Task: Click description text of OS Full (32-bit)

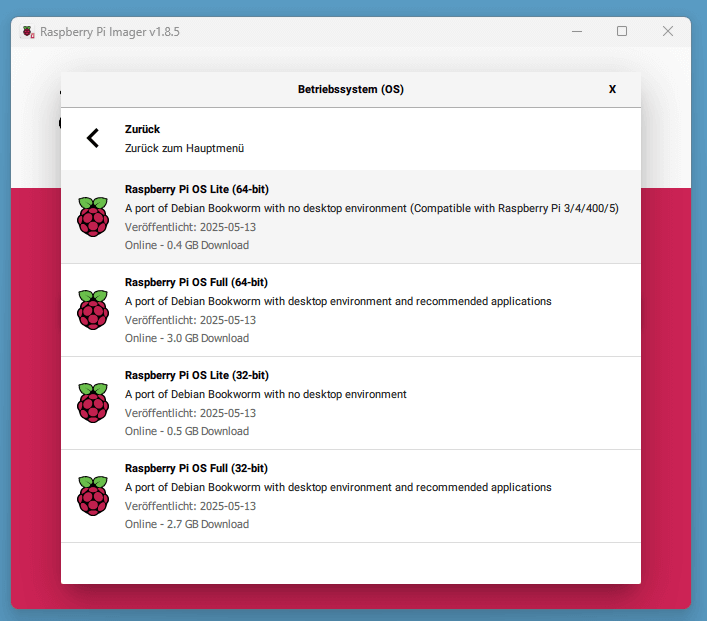Action: 338,487
